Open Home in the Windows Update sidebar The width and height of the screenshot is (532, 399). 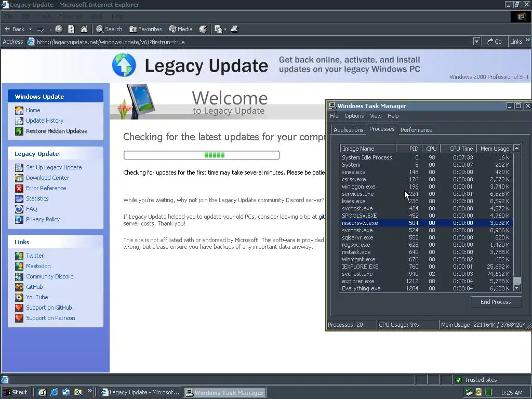pyautogui.click(x=33, y=110)
